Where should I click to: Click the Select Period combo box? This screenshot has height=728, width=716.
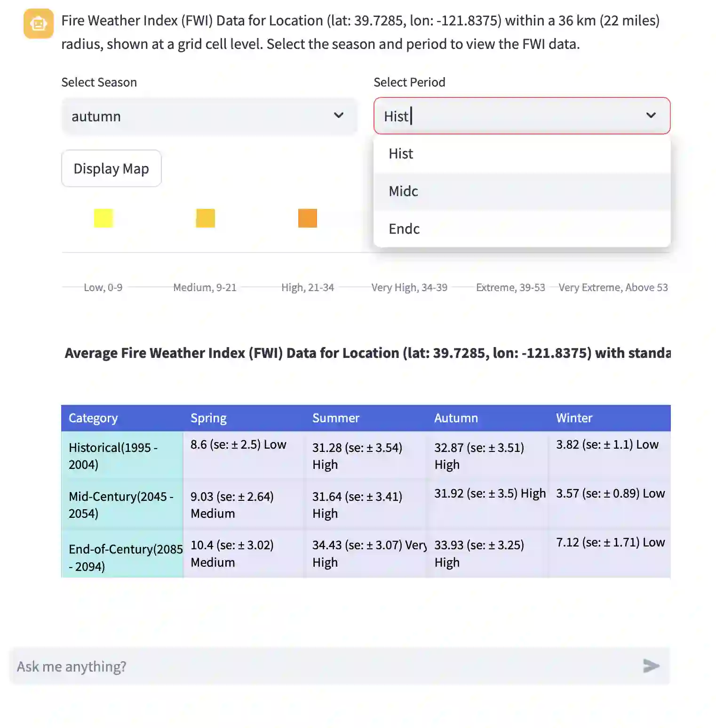[522, 116]
